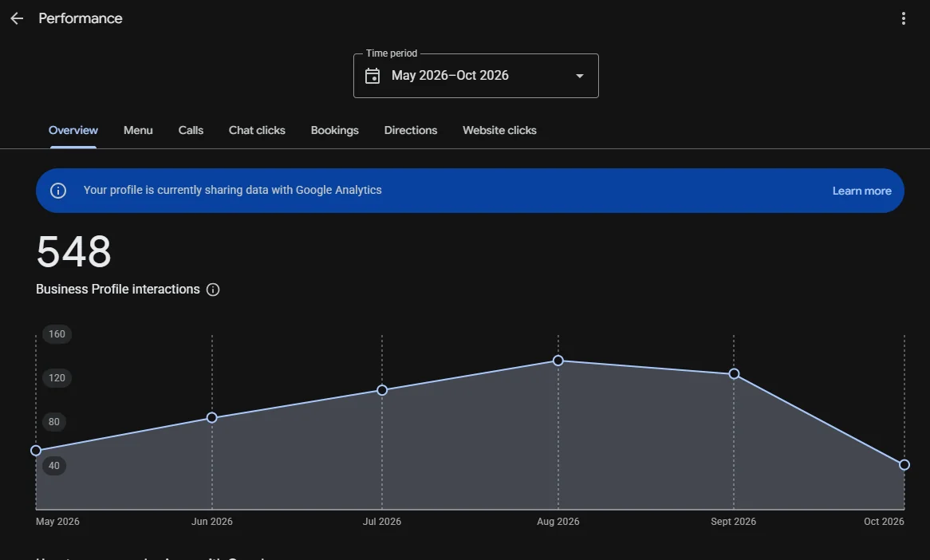Open the Calls tab
Viewport: 930px width, 560px height.
click(191, 131)
